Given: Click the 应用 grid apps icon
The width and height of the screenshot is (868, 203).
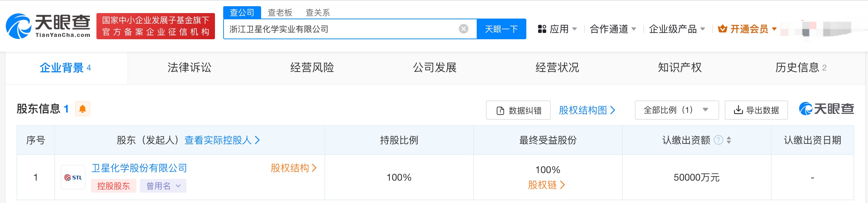Looking at the screenshot, I should 542,29.
